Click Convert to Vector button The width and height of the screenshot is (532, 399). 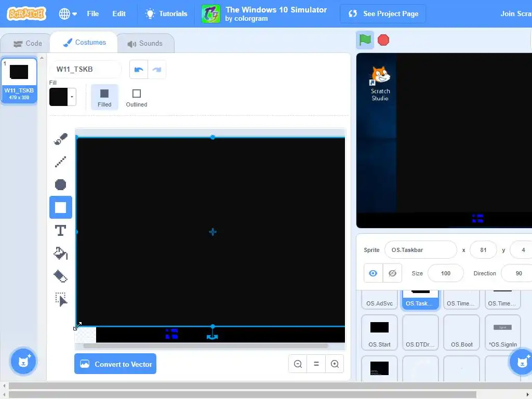115,364
